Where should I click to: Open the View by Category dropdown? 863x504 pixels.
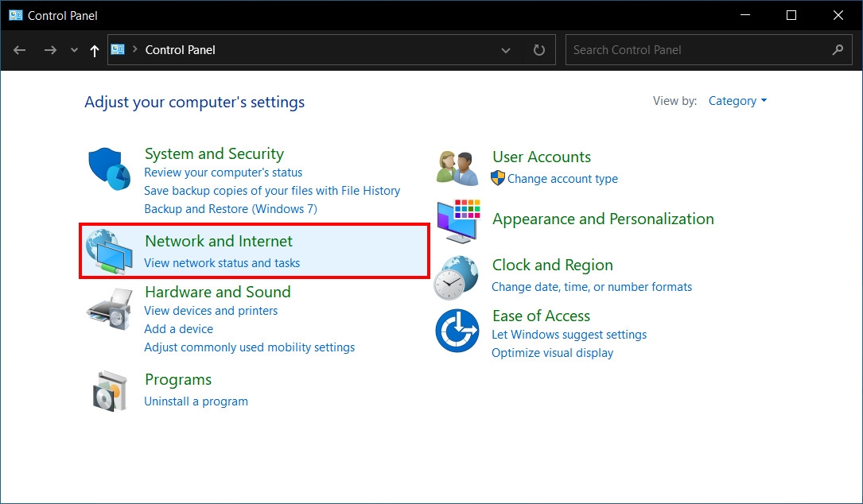737,101
